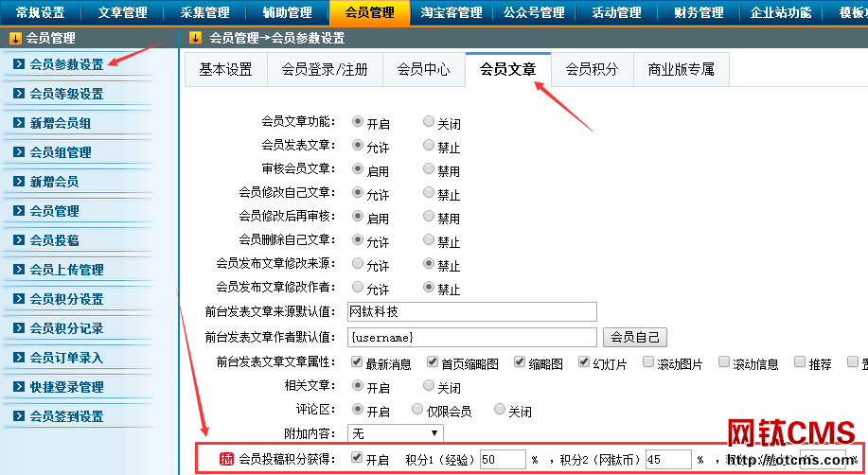Open the 附加内容 dropdown
Screen dimensions: 868x475
click(396, 433)
